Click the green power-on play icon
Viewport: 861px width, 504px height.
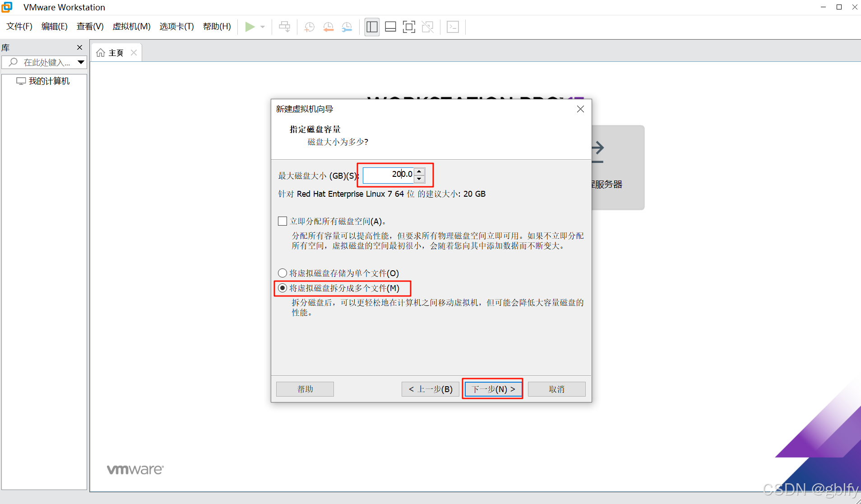(x=250, y=27)
